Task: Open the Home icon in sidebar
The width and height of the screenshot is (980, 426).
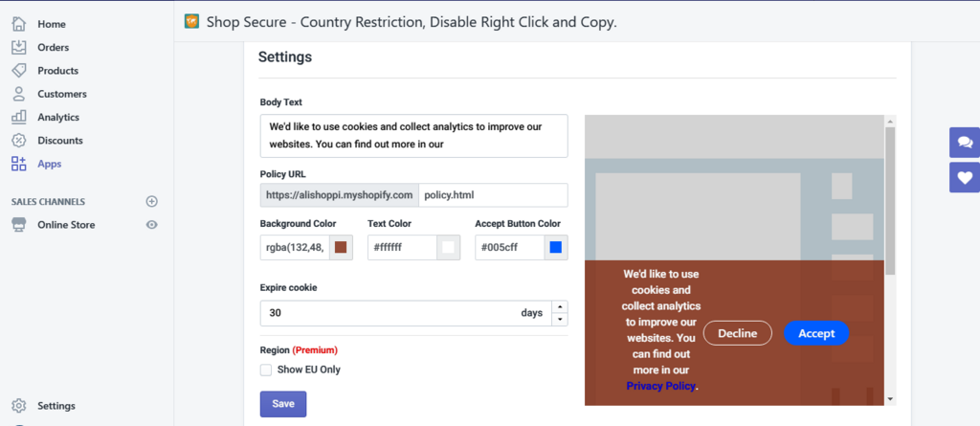Action: (x=19, y=24)
